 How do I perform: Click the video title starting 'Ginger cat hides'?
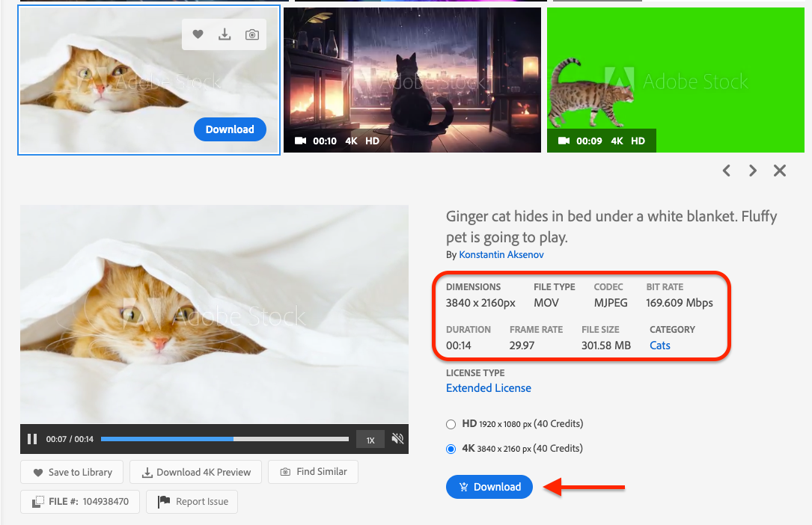(x=611, y=227)
